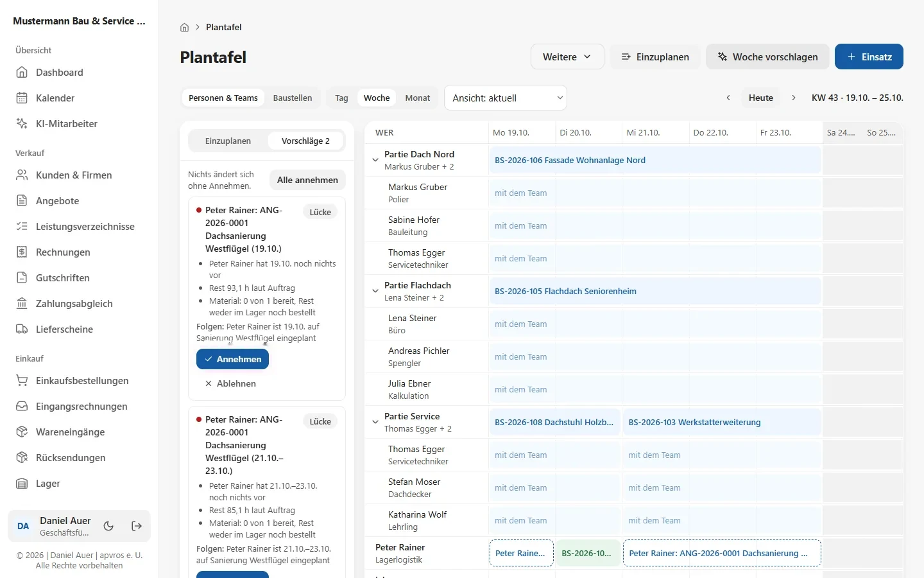The height and width of the screenshot is (578, 924).
Task: Click the Zahlungsabgleich bank icon
Action: pos(22,304)
